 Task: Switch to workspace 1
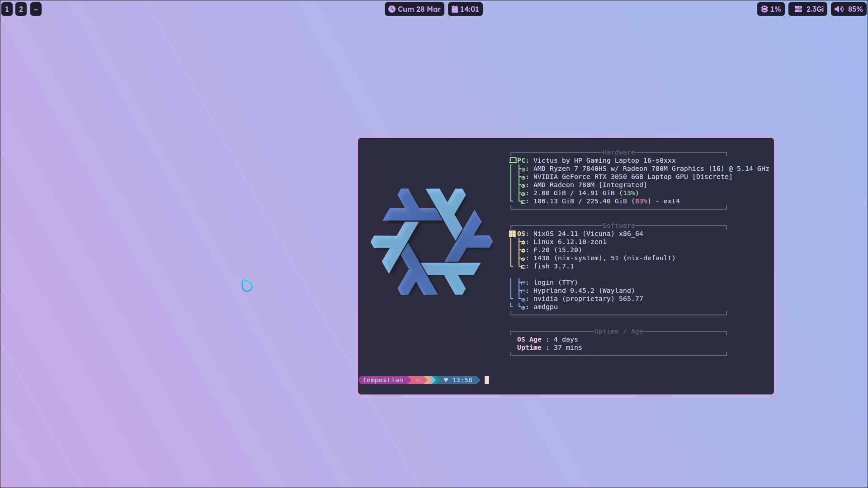point(7,9)
